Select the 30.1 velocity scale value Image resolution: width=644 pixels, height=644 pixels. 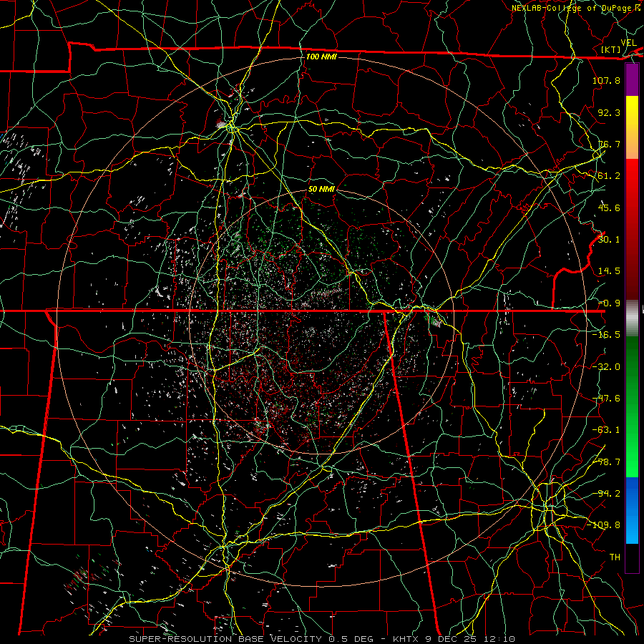pyautogui.click(x=609, y=240)
